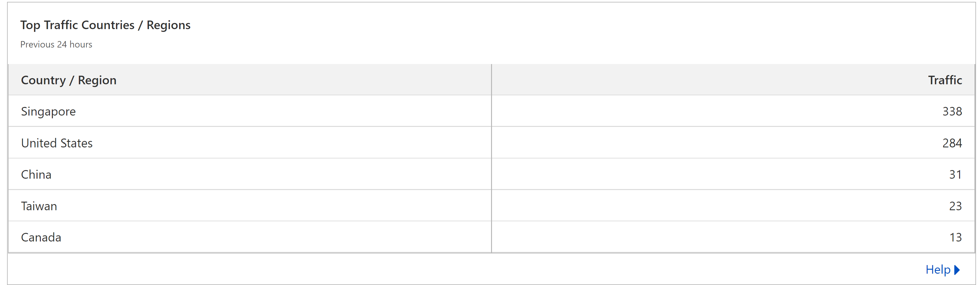The height and width of the screenshot is (285, 980).
Task: Click the word Region in the column header
Action: point(97,81)
